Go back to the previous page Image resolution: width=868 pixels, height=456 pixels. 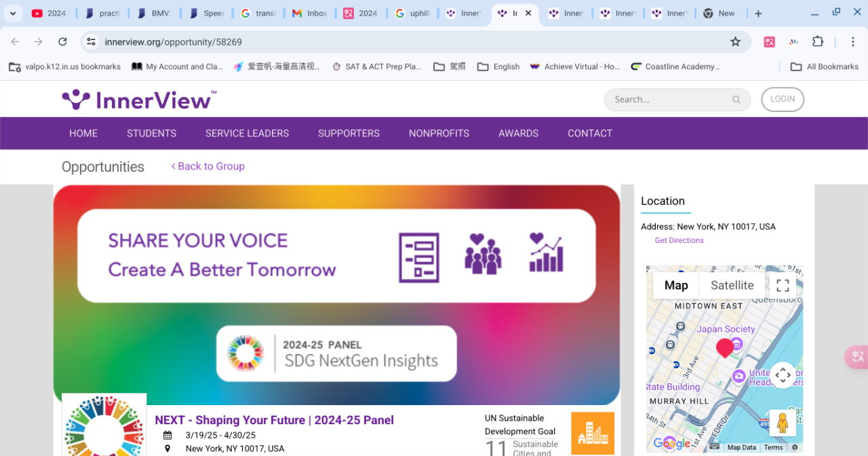[15, 41]
